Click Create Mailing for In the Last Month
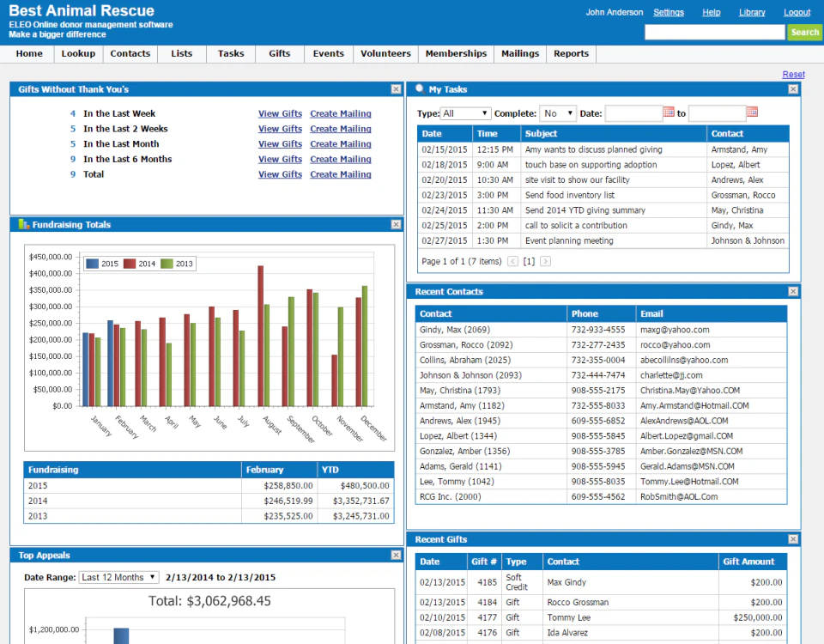The image size is (824, 644). pyautogui.click(x=340, y=143)
